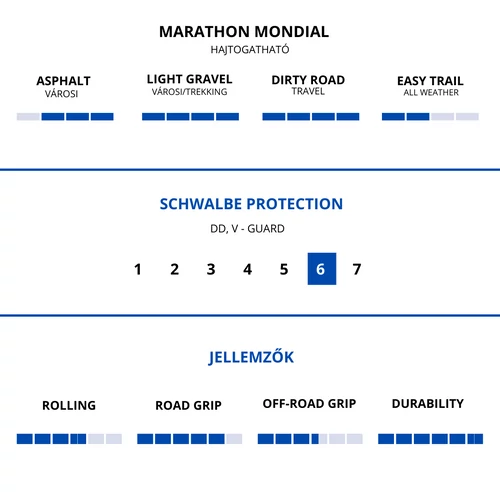Viewport: 500px width, 500px height.
Task: Click the Easy Trail rating bar
Action: click(x=430, y=117)
